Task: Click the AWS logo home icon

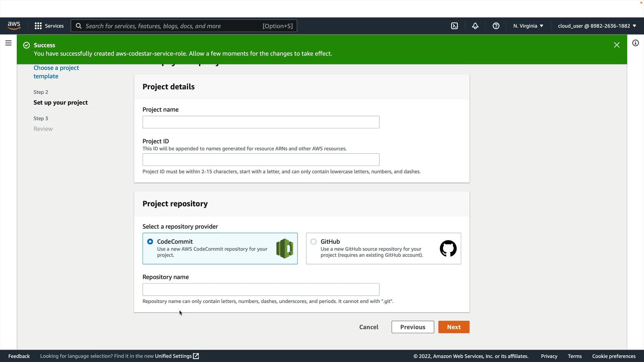Action: pyautogui.click(x=14, y=26)
